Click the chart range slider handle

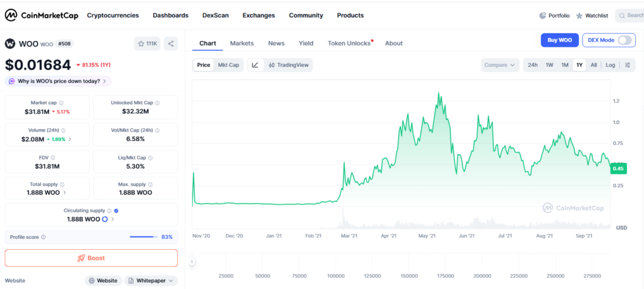(x=192, y=261)
